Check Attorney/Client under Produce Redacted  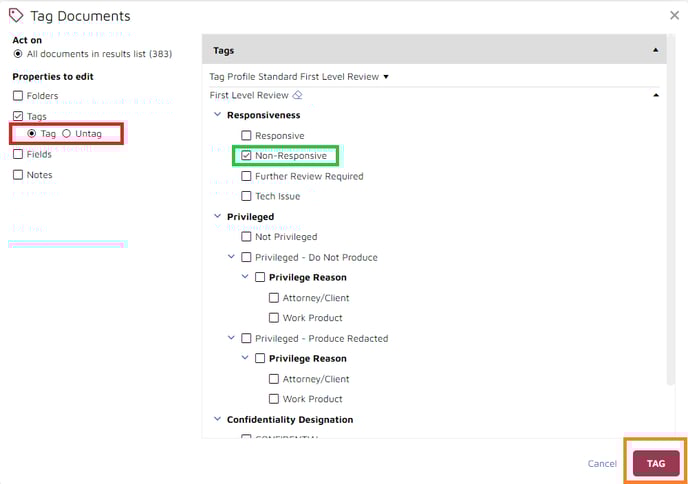pyautogui.click(x=274, y=379)
